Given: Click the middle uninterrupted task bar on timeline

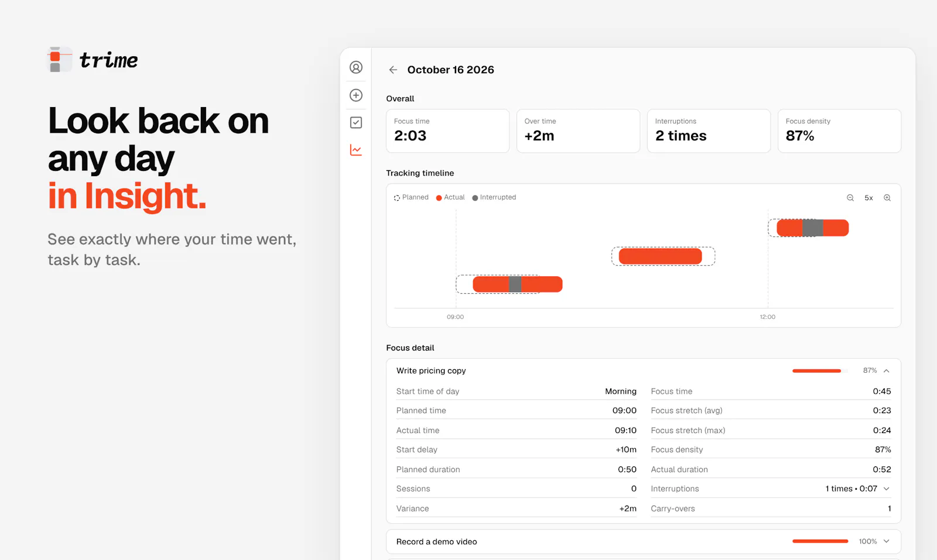Looking at the screenshot, I should (661, 256).
